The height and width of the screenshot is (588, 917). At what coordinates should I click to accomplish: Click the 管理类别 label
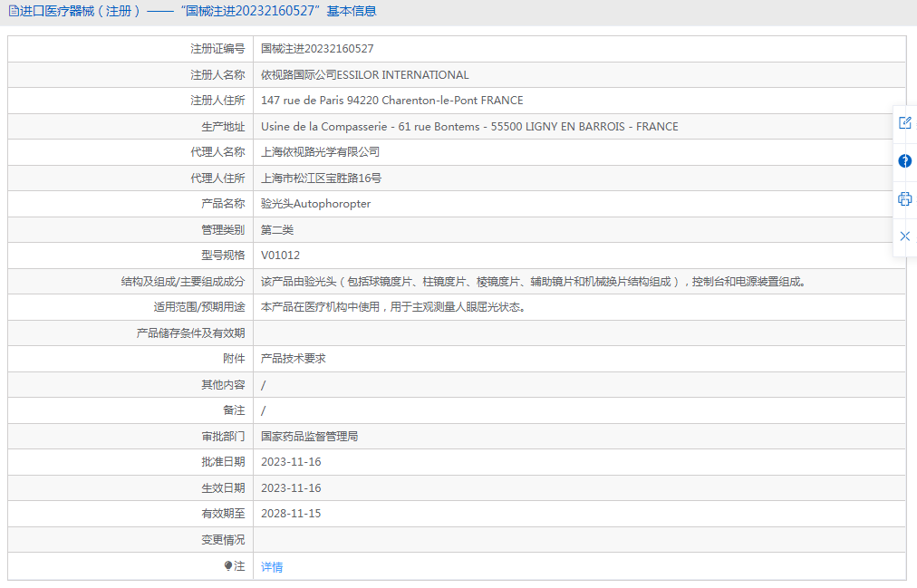tap(223, 230)
